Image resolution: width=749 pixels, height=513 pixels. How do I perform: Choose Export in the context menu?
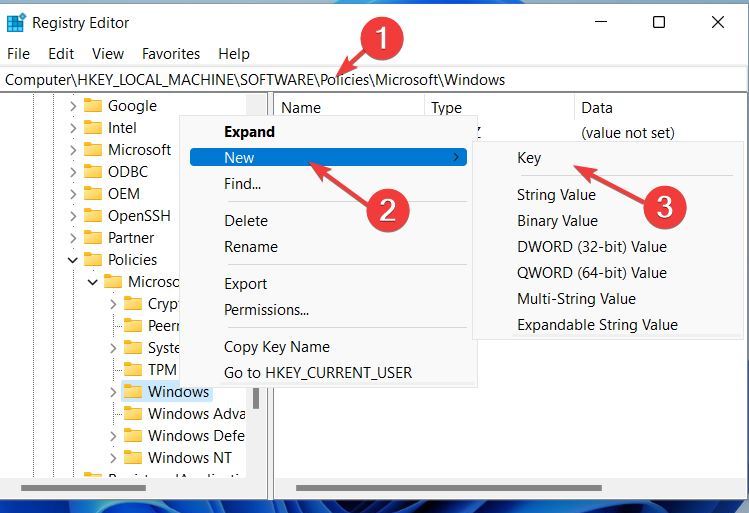[x=328, y=284]
